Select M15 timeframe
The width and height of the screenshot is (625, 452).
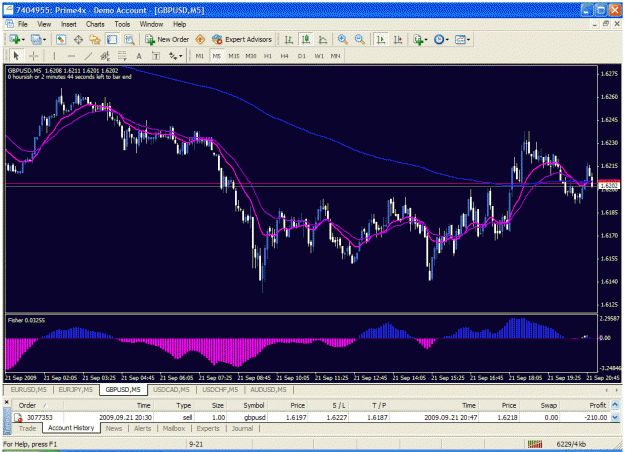tap(234, 56)
